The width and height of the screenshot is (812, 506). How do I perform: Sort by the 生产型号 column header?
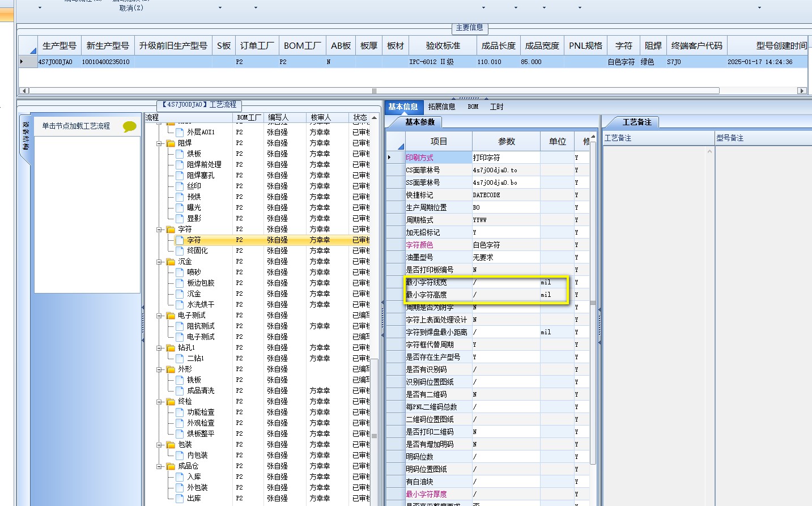[59, 45]
